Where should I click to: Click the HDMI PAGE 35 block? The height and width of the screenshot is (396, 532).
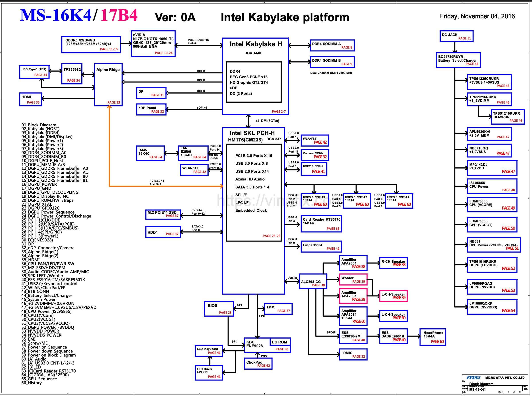(31, 100)
